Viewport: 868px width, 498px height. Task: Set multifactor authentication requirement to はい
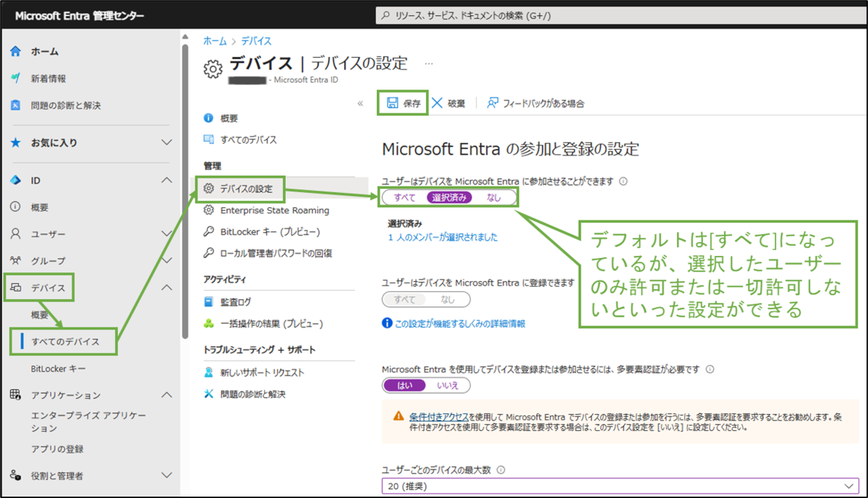pos(405,385)
